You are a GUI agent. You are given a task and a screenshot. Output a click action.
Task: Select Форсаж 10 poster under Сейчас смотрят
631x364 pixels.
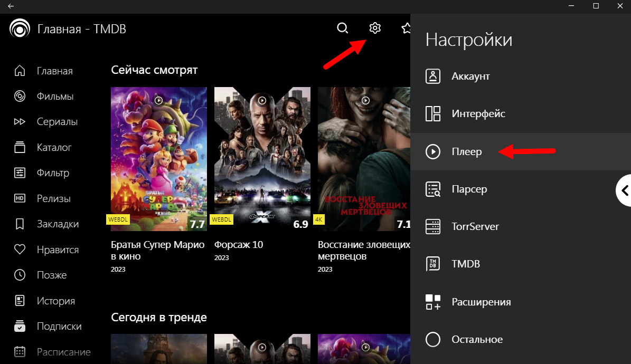click(x=262, y=159)
